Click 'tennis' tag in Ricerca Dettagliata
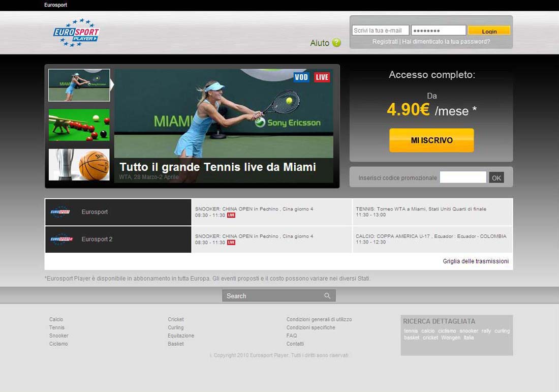The height and width of the screenshot is (392, 559). click(x=411, y=331)
